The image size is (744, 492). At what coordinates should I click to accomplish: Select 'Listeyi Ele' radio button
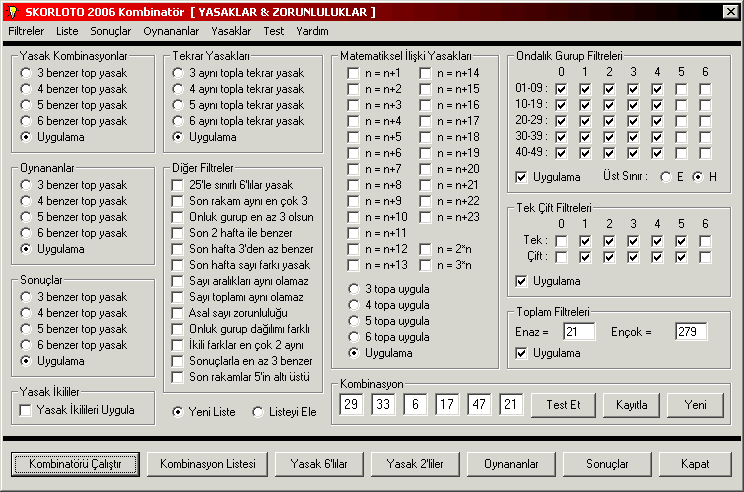coord(258,411)
